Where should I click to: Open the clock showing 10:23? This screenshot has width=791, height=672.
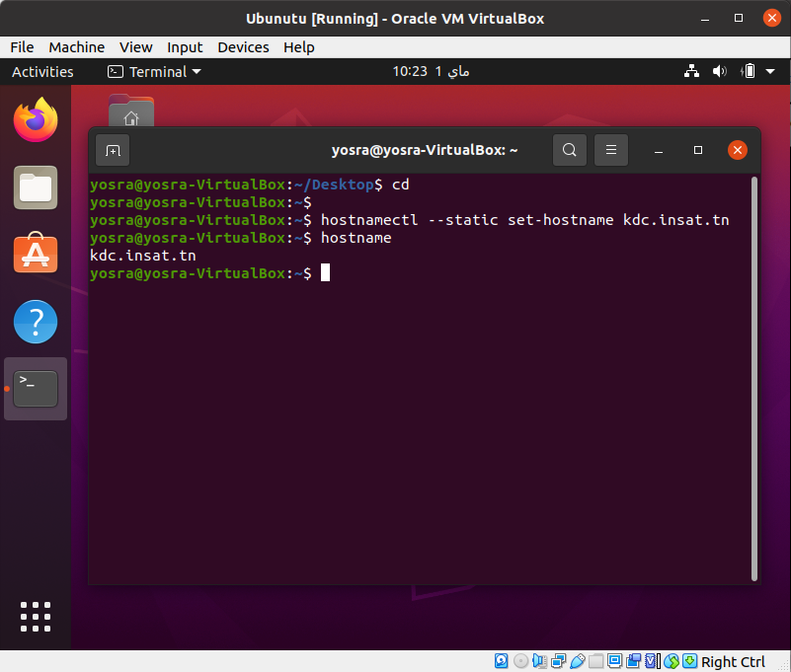coord(431,72)
